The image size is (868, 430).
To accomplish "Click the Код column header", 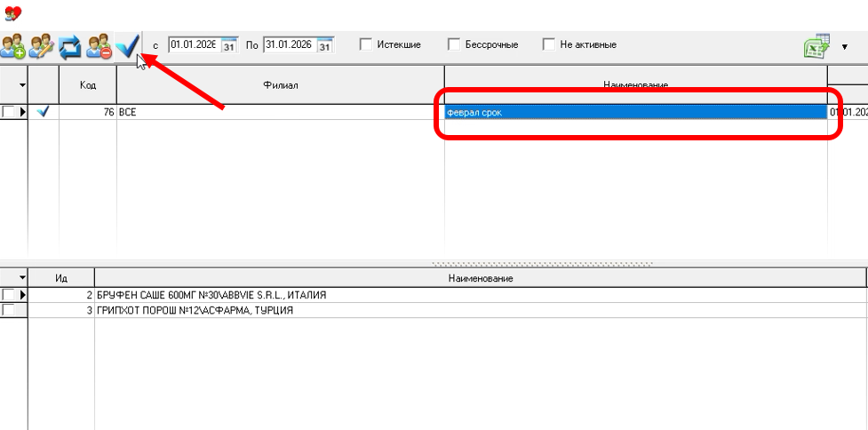I will [x=87, y=84].
